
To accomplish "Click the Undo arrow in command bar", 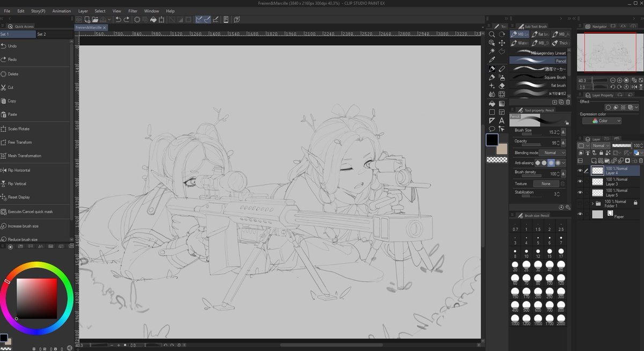I will (x=118, y=20).
